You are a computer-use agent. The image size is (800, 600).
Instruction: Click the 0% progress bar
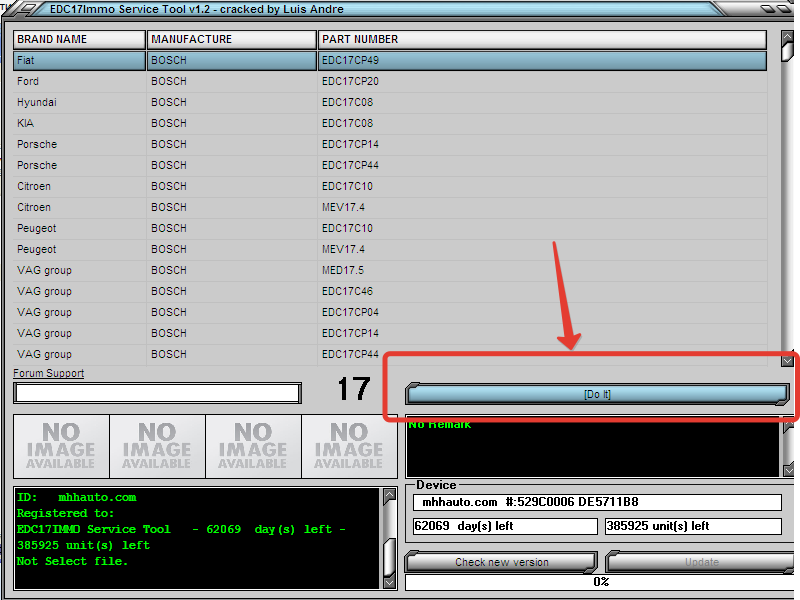[x=601, y=582]
